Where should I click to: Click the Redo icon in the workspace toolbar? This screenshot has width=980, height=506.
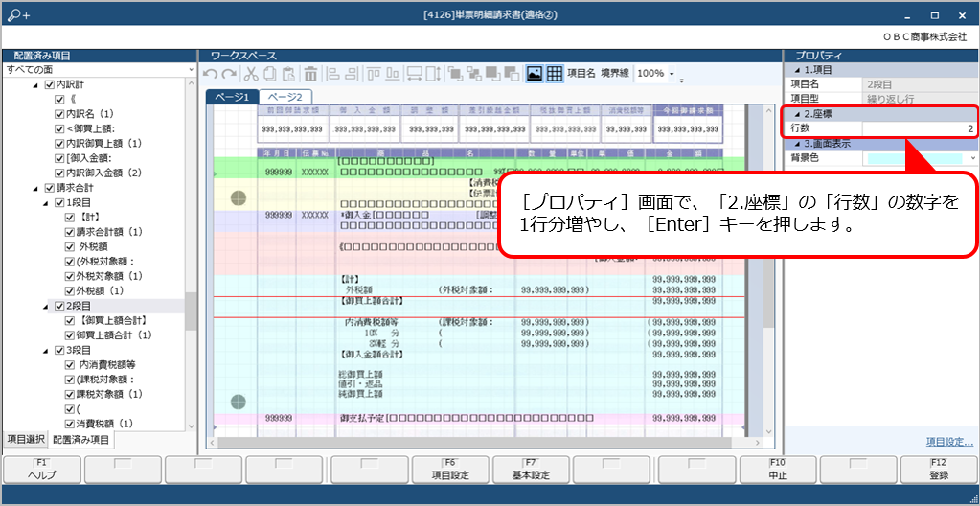point(229,74)
